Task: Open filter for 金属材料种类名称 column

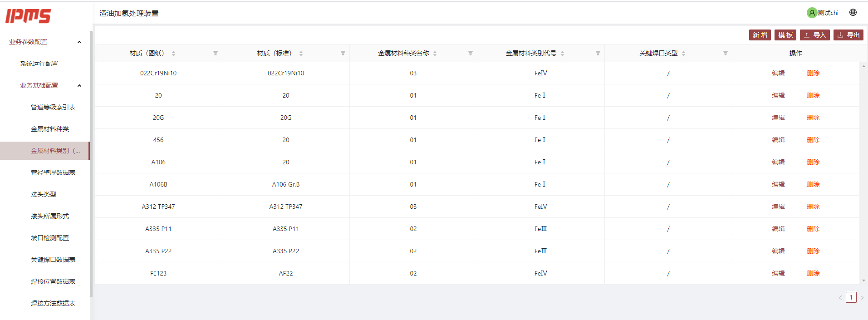Action: pyautogui.click(x=471, y=53)
